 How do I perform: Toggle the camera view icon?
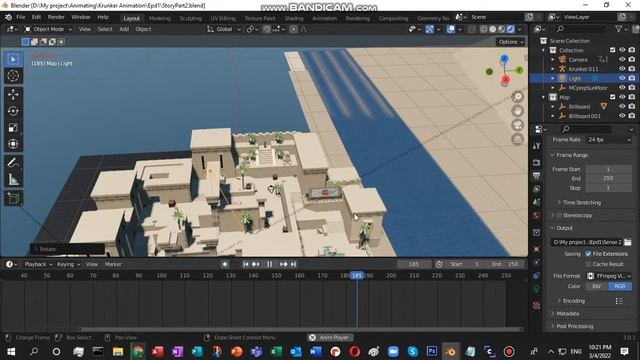[518, 125]
